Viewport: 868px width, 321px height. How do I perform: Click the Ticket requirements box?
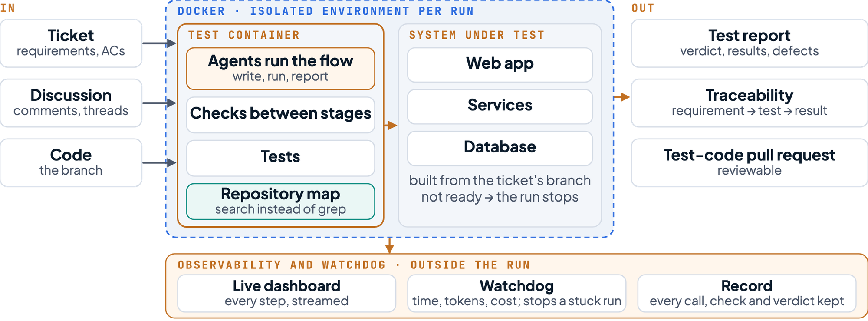pos(71,43)
